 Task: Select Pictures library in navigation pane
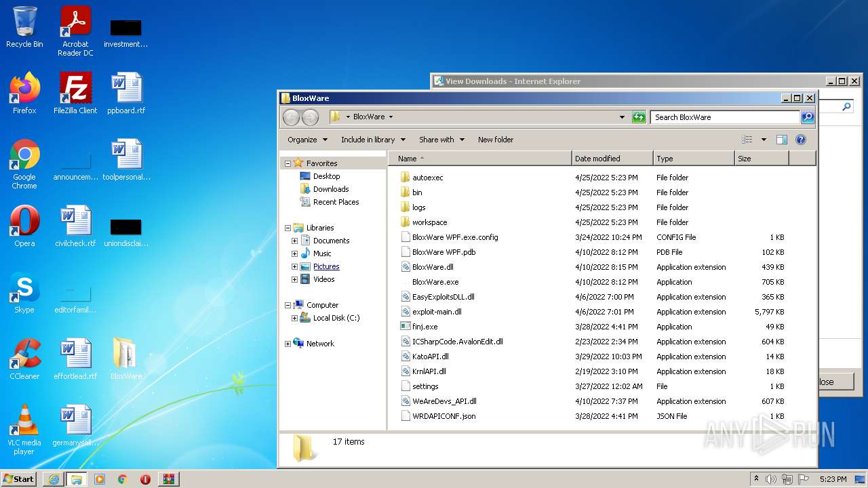coord(326,266)
